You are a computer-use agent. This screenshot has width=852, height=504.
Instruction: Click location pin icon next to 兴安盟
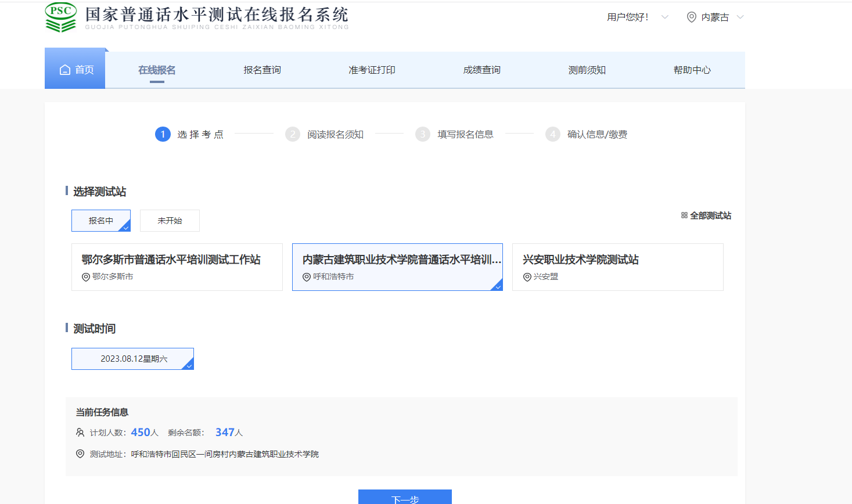tap(527, 277)
